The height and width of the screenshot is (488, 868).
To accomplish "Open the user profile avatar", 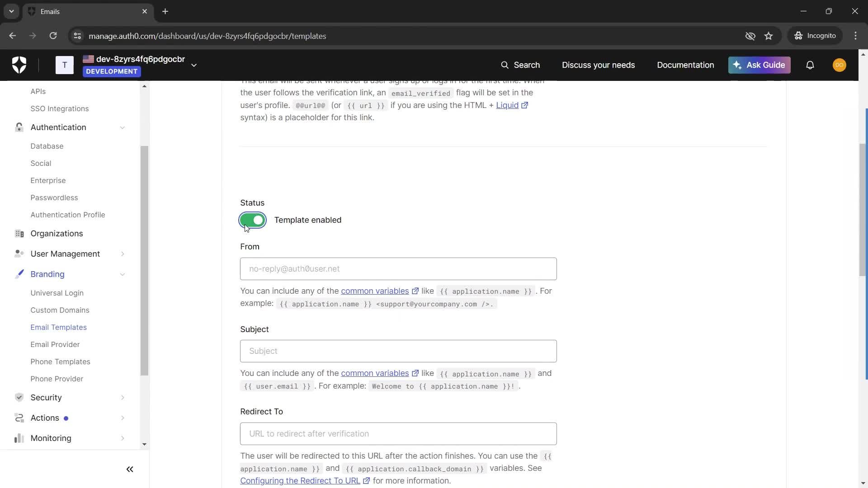I will 840,65.
